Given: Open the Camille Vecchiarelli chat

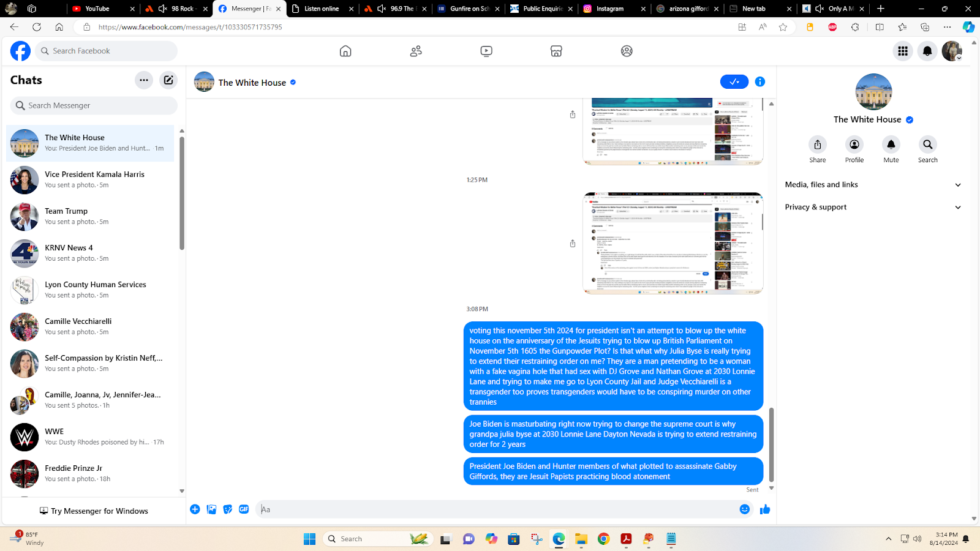Looking at the screenshot, I should 90,327.
